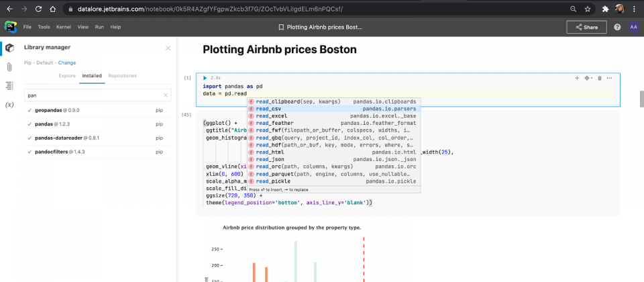Add a new cell with plus icon
The height and width of the screenshot is (282, 644).
577,78
